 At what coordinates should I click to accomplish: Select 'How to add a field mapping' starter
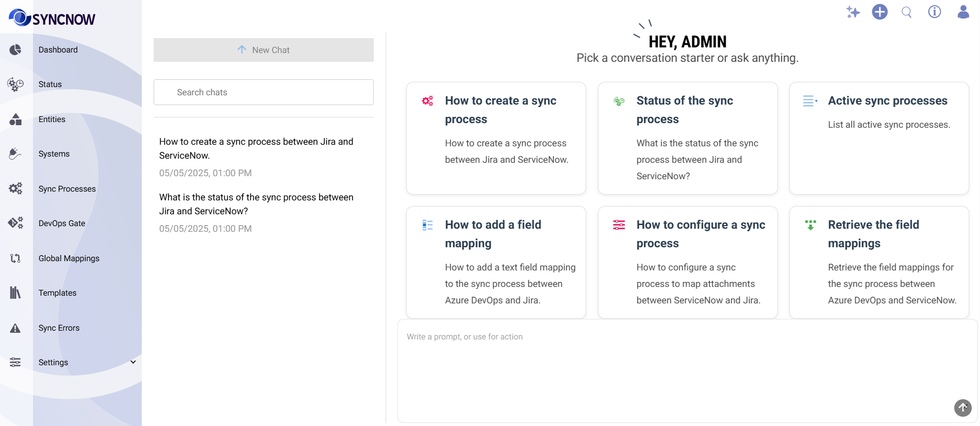(x=496, y=262)
